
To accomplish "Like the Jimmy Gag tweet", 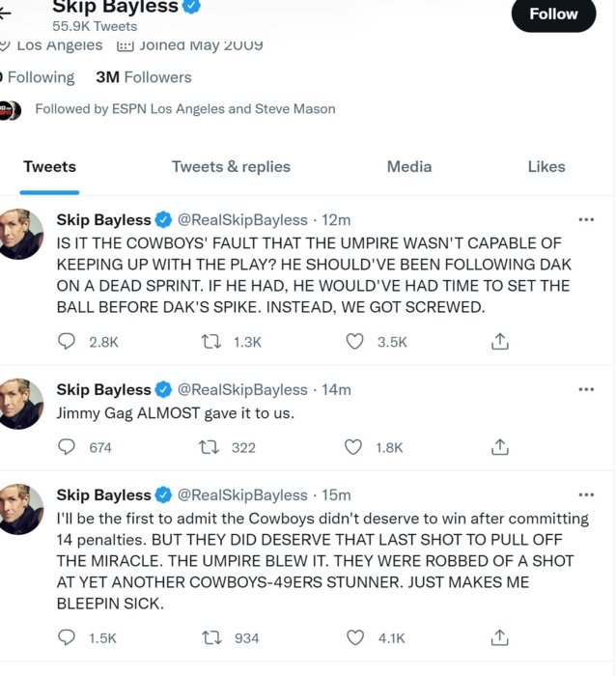I will [x=354, y=447].
